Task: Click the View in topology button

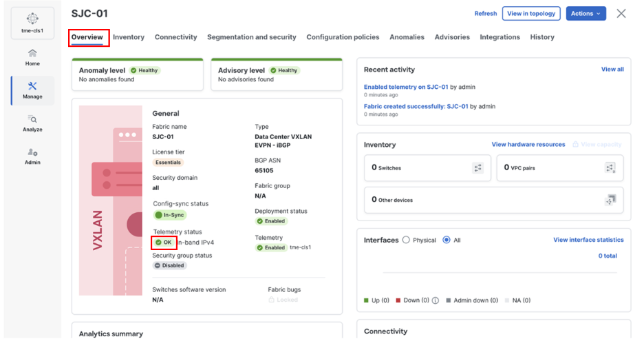Action: 530,14
